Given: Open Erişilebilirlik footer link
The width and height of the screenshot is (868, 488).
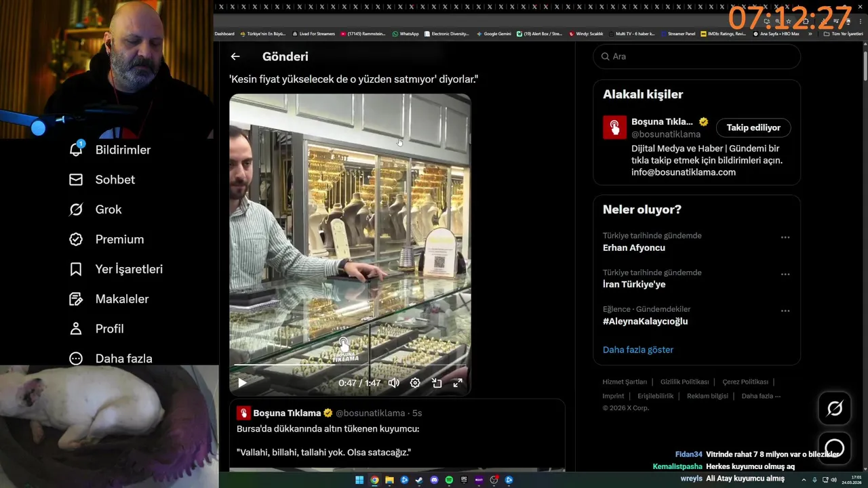Looking at the screenshot, I should [655, 396].
